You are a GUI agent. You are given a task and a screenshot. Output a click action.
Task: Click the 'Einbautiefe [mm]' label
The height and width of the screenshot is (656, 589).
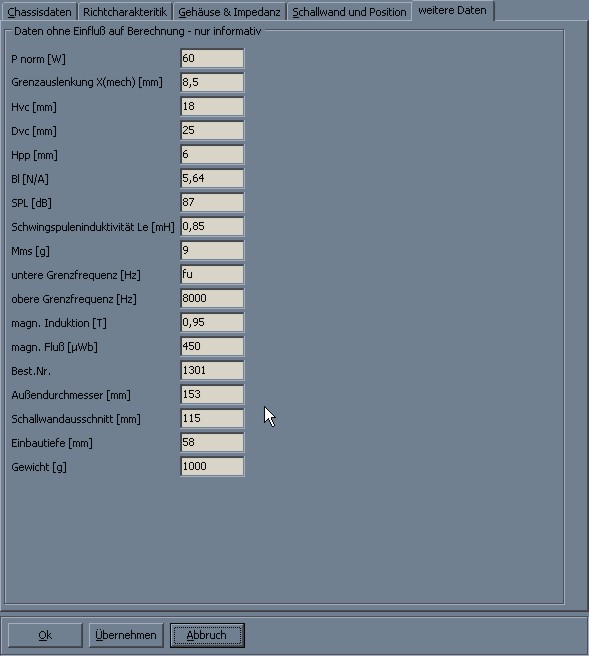click(x=52, y=443)
